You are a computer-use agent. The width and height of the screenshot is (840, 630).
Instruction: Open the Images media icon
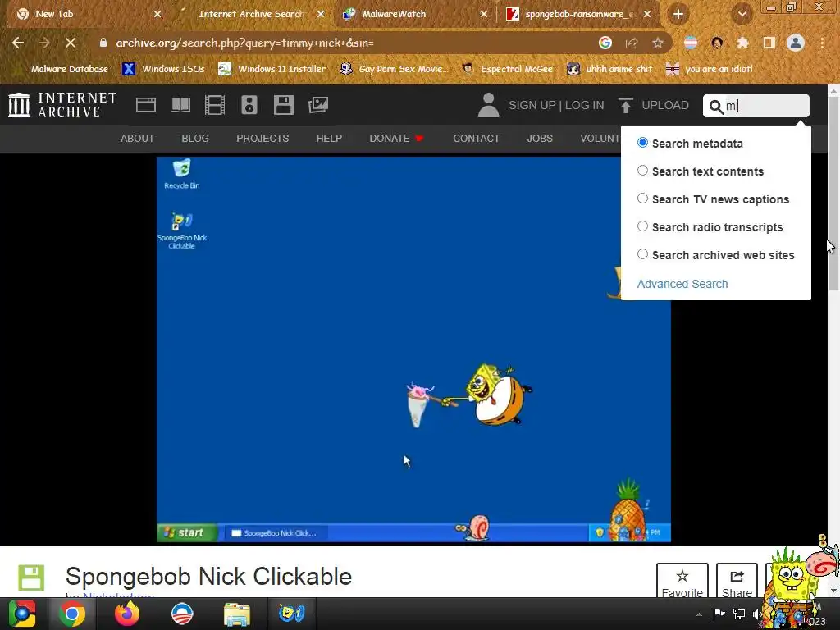click(x=318, y=105)
